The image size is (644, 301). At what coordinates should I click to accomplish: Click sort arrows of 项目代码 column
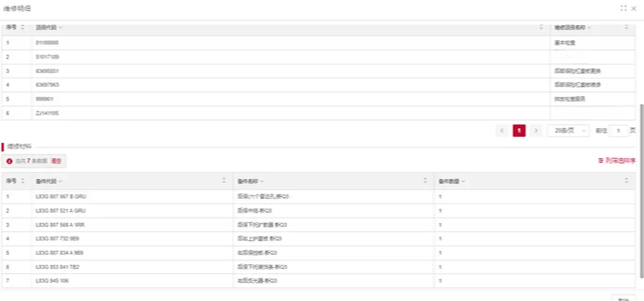tap(541, 27)
